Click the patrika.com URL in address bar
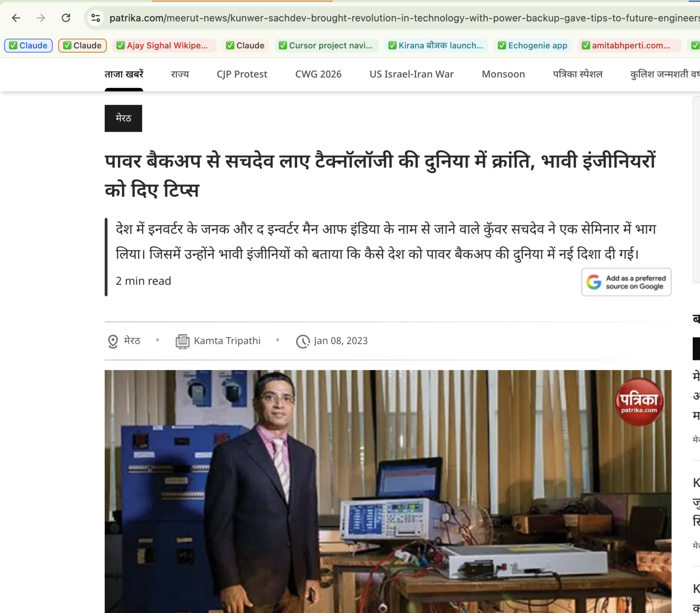Image resolution: width=700 pixels, height=613 pixels. point(404,18)
